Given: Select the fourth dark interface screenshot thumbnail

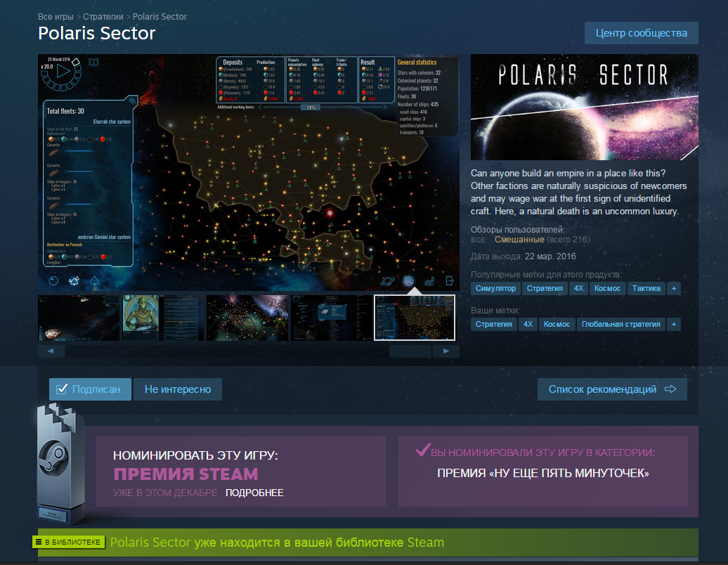Looking at the screenshot, I should point(331,318).
